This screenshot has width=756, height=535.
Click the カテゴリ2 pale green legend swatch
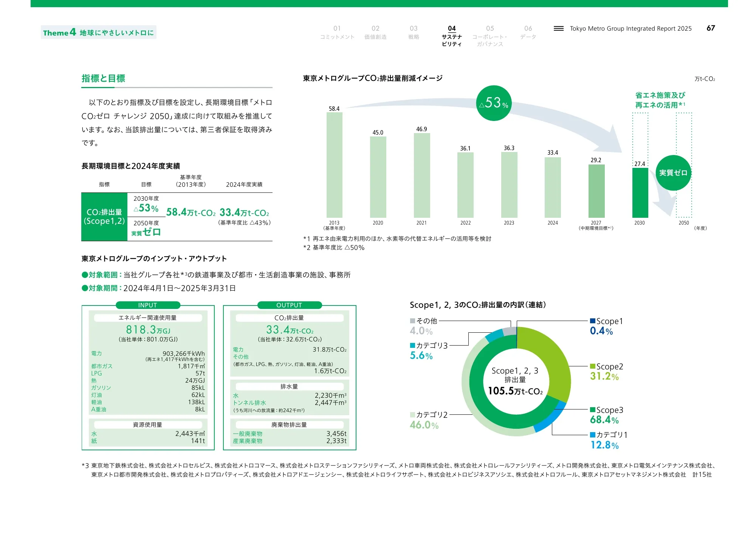pos(413,415)
